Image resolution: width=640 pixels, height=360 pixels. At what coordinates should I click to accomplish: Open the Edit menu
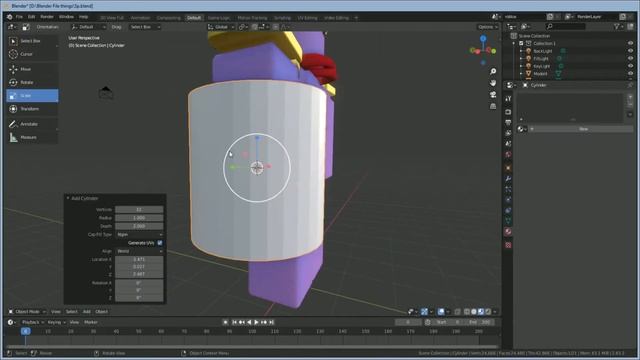31,17
